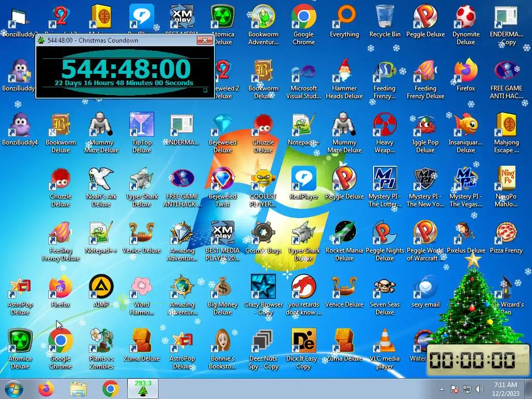Select the Deez Nuts Spy - Copy icon
The height and width of the screenshot is (399, 532).
[263, 349]
